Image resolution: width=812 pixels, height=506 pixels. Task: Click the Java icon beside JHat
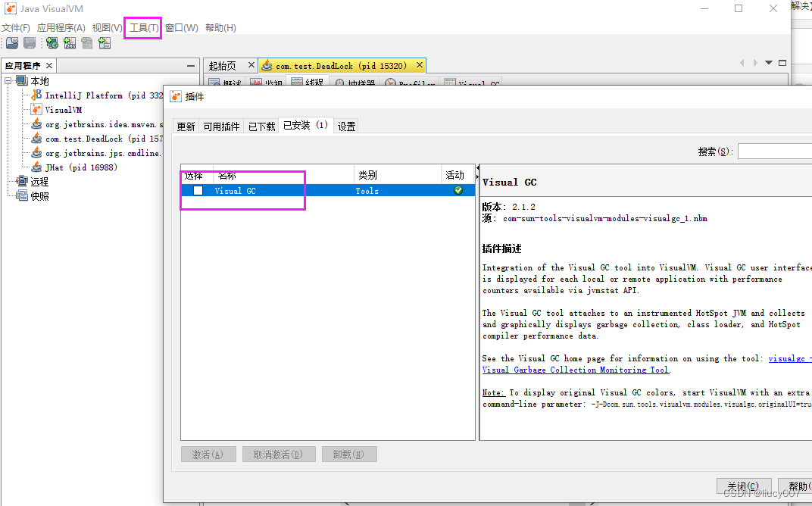36,167
